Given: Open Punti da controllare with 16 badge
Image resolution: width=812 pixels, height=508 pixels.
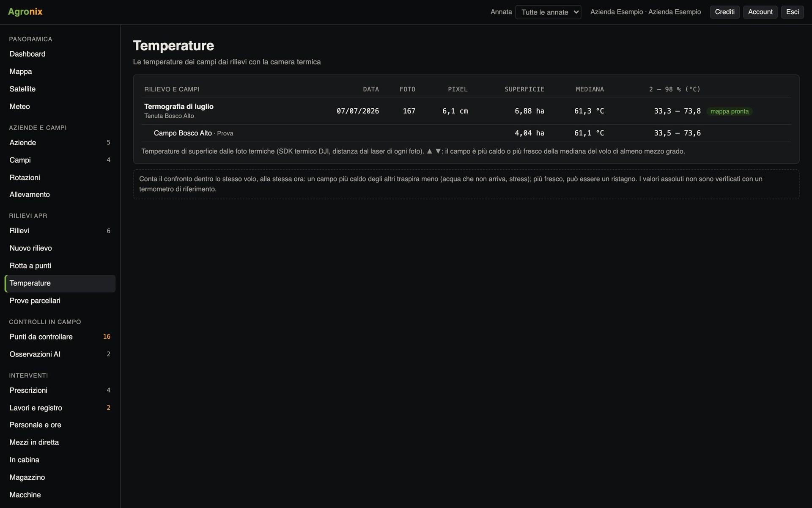Looking at the screenshot, I should (x=60, y=337).
